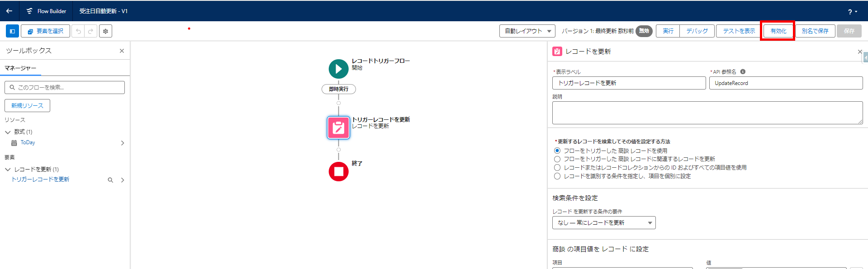Click the undo arrow icon
Viewport: 868px width, 269px height.
coord(78,31)
